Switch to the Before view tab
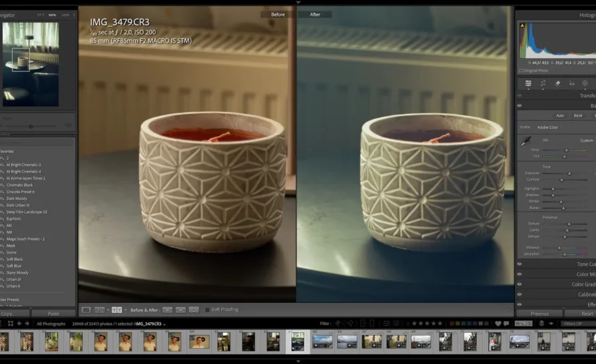Viewport: 596px width, 364px height. pos(278,14)
